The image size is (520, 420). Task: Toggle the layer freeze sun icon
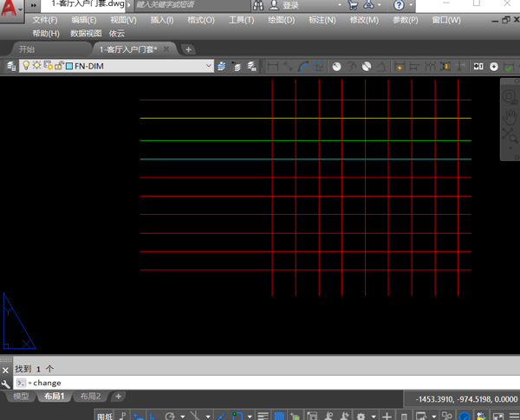point(36,66)
